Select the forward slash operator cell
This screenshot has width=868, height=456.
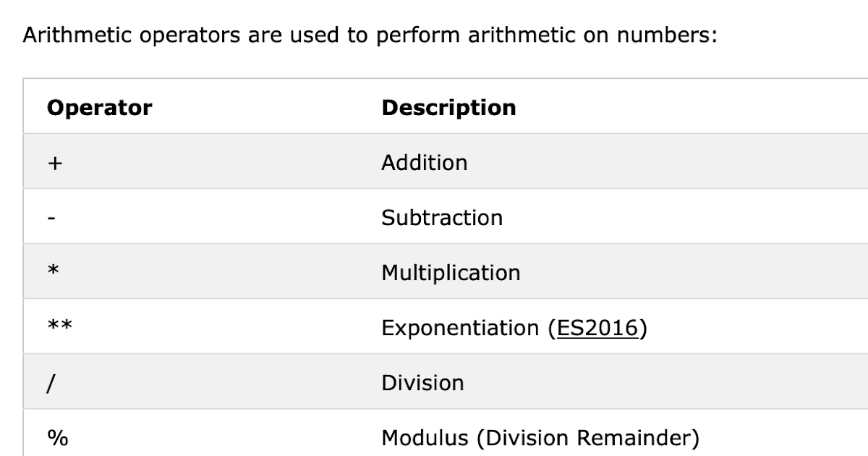click(50, 384)
